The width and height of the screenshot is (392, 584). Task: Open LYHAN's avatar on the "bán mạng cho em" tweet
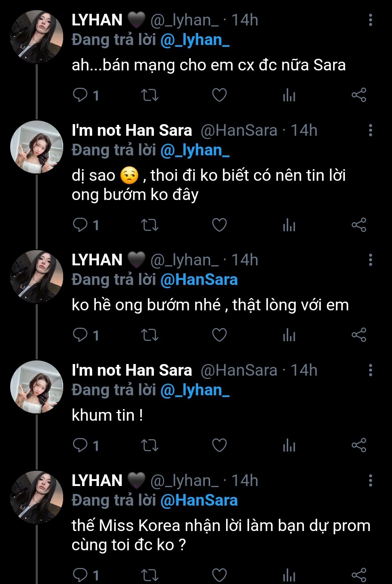point(37,37)
